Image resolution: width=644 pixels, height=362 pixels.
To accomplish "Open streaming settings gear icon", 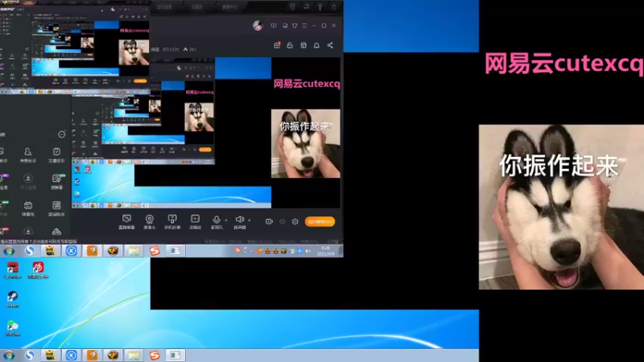I will point(295,222).
